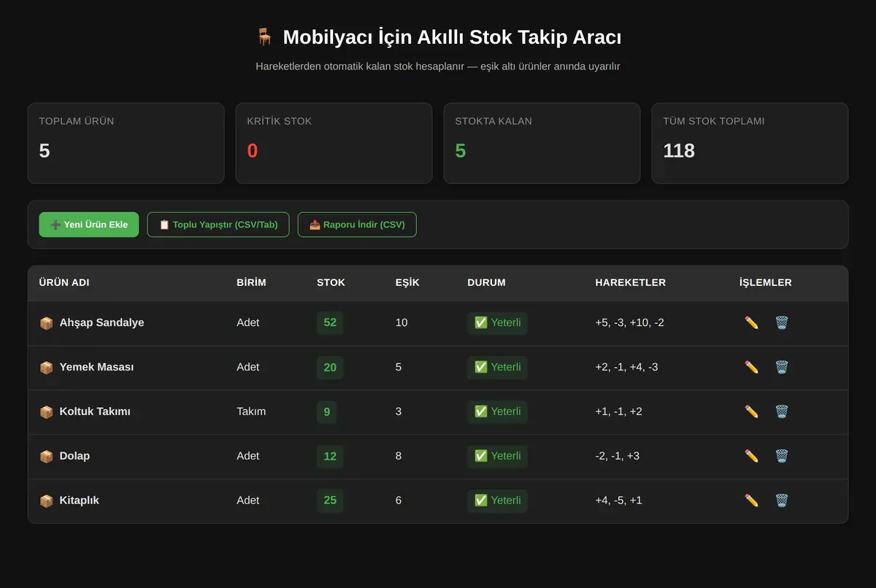Click stock badge 9 for Koltuk Takımı
This screenshot has height=588, width=876.
pos(326,411)
